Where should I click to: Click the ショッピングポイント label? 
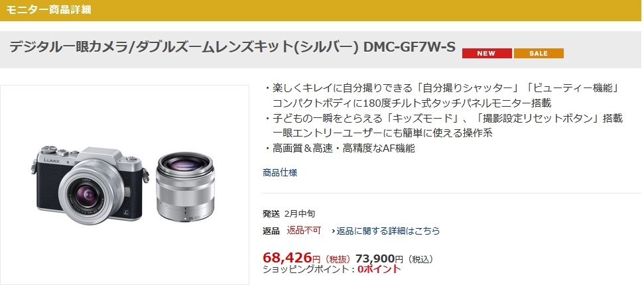(309, 269)
